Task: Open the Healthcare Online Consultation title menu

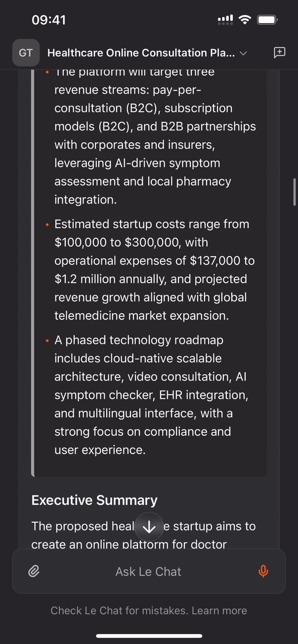Action: click(141, 53)
